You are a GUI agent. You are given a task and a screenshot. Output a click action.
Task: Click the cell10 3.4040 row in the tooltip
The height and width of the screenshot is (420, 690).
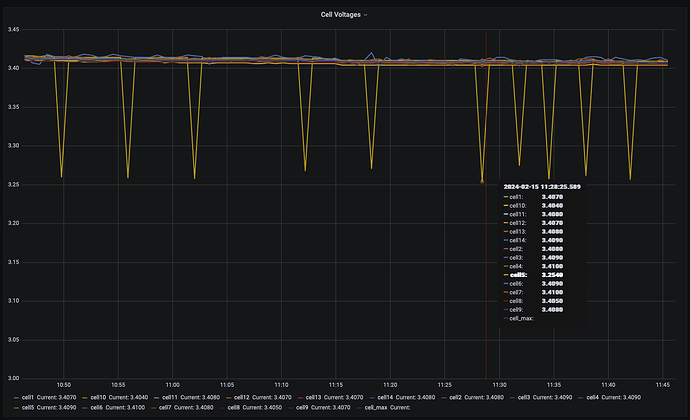tap(533, 206)
